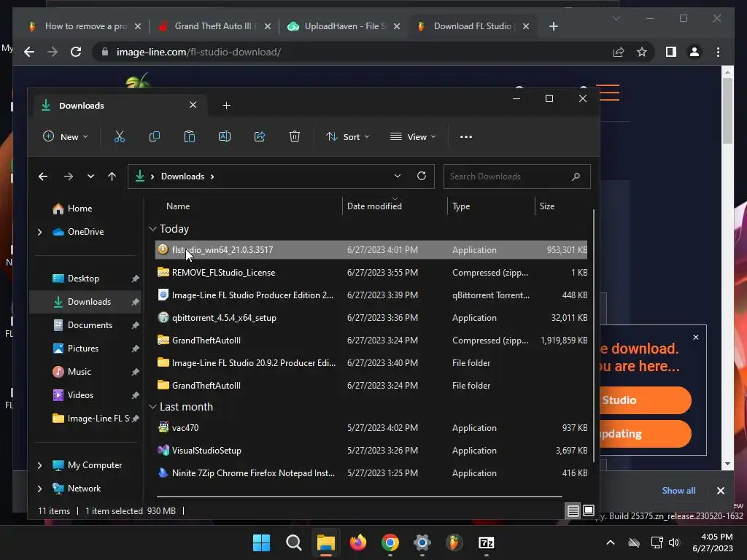Go up one folder level in Explorer
747x560 pixels.
point(112,176)
